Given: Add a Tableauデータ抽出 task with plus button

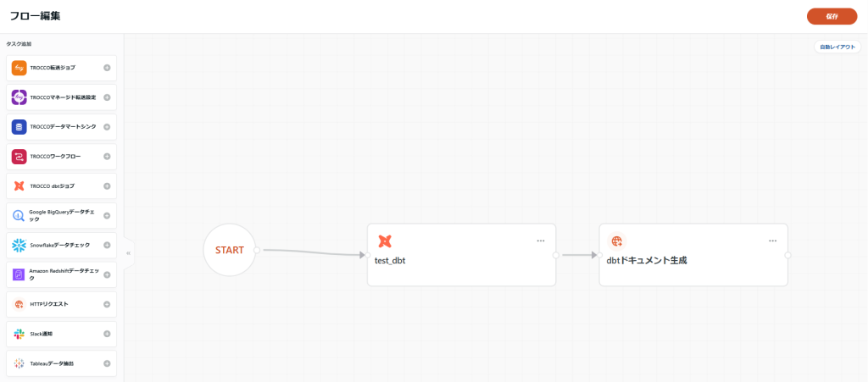Looking at the screenshot, I should click(x=107, y=363).
